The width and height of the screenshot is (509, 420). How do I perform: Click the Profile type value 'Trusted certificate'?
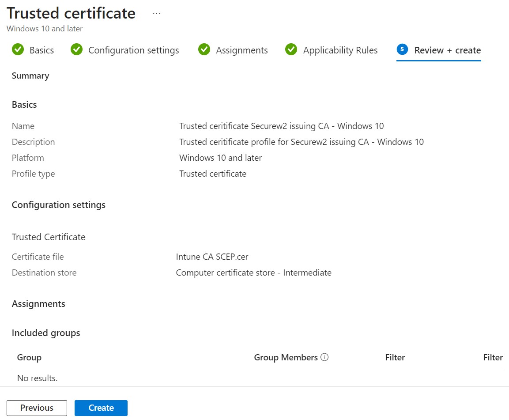pyautogui.click(x=213, y=174)
